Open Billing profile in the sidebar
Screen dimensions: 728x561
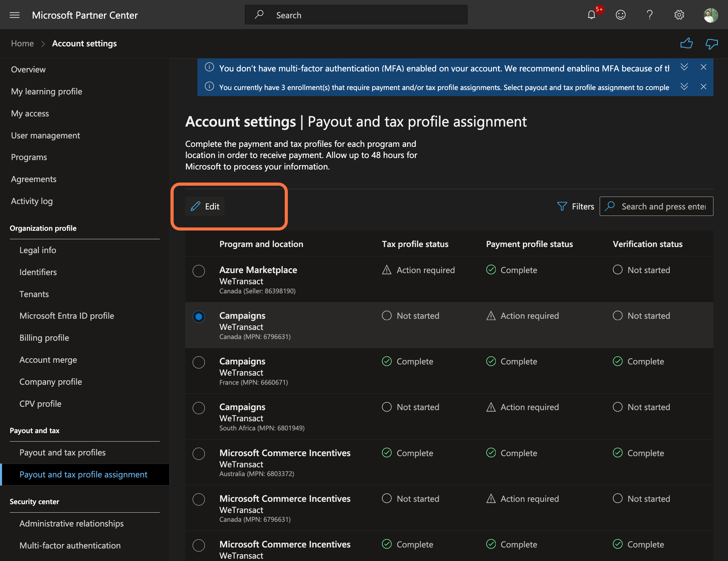(x=44, y=338)
